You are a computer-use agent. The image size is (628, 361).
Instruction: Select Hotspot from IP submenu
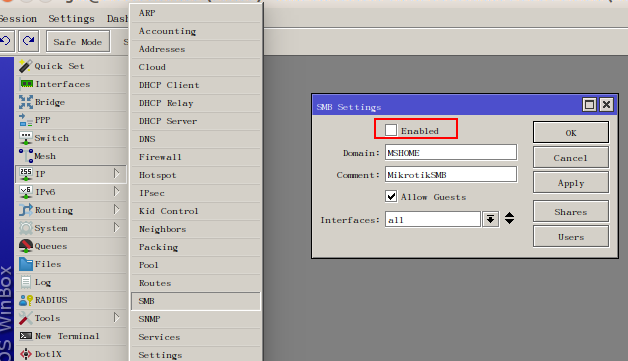pos(196,175)
